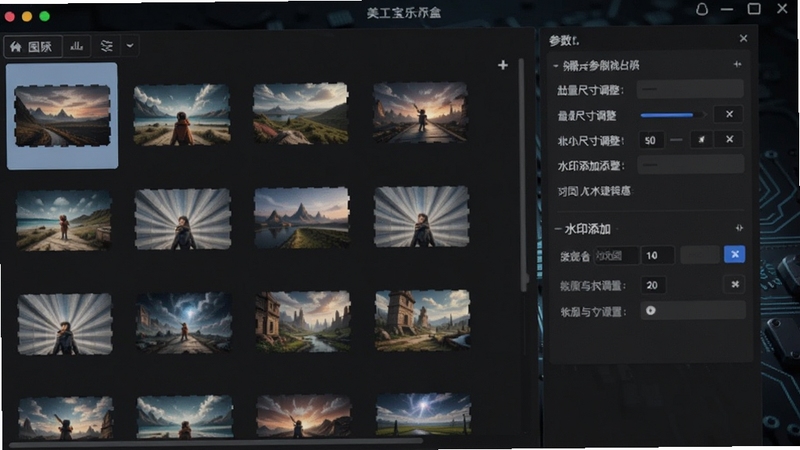Screen dimensions: 800x450
Task: Click the input field showing 10
Action: (x=658, y=255)
